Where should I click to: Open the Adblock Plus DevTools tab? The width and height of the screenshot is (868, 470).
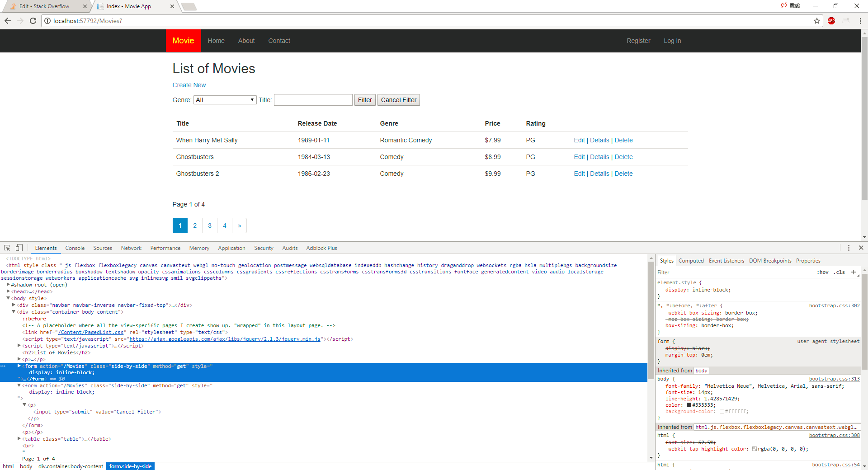point(321,248)
